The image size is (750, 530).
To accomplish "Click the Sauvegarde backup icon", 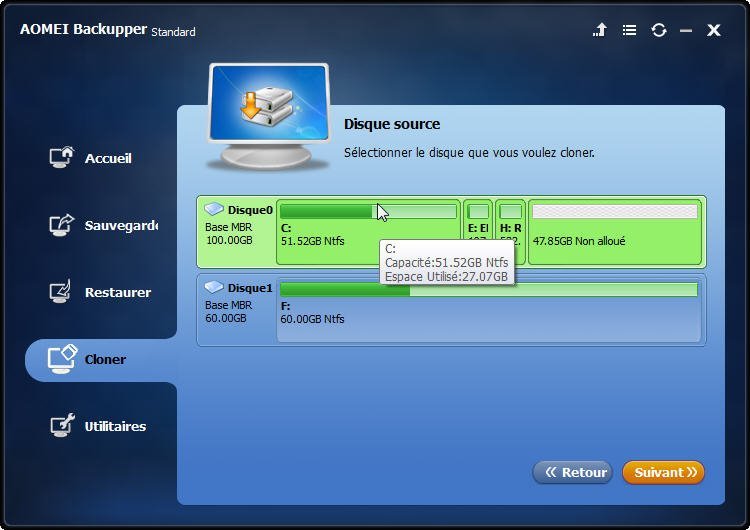I will [x=62, y=225].
